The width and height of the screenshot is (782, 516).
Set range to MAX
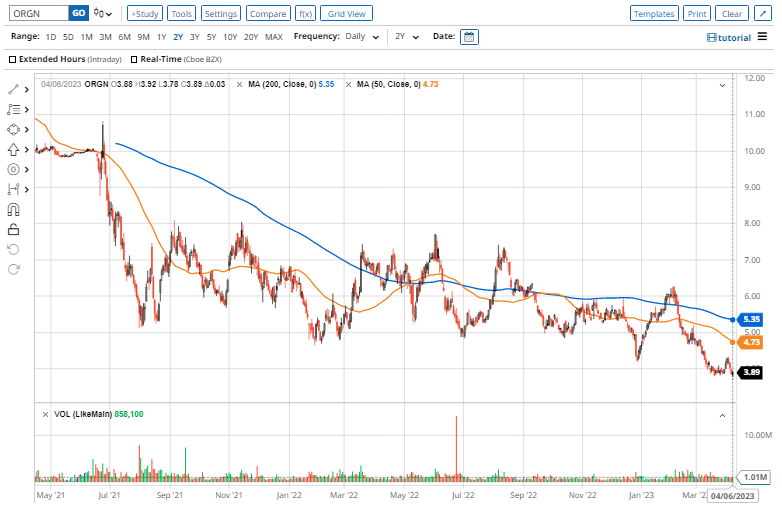point(274,37)
